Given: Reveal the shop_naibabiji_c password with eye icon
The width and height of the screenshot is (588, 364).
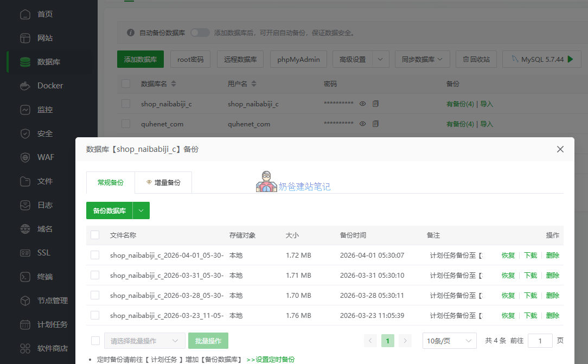Looking at the screenshot, I should tap(362, 103).
